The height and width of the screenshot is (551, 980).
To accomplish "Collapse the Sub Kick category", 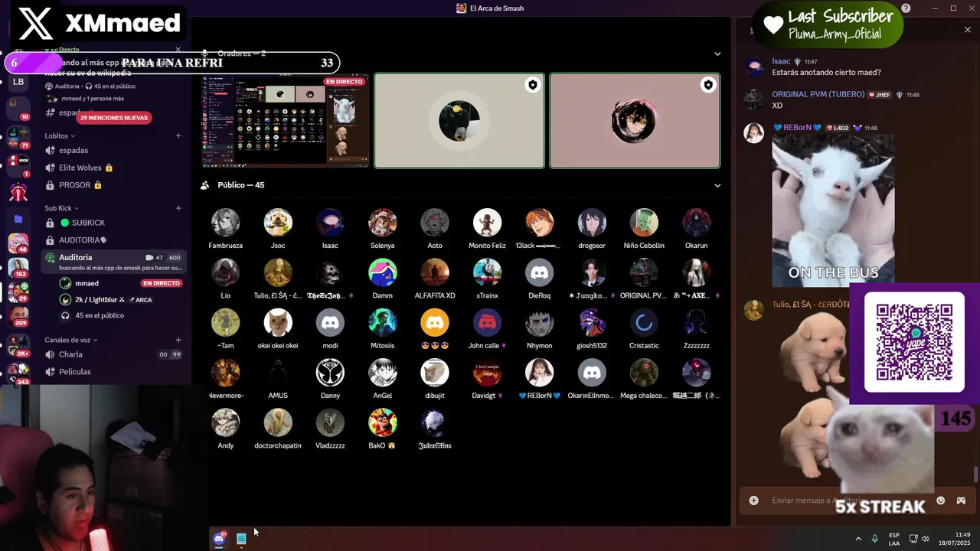I will coord(61,208).
